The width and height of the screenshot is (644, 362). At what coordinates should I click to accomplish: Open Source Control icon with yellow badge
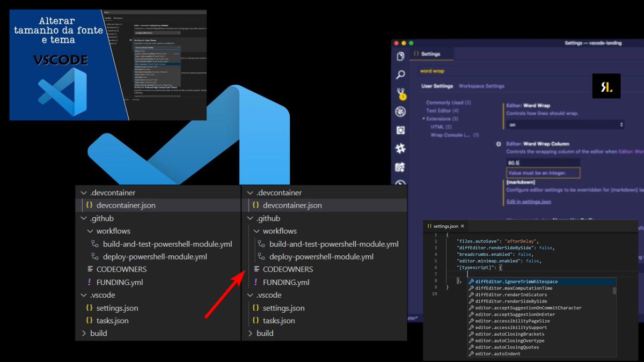click(x=400, y=93)
